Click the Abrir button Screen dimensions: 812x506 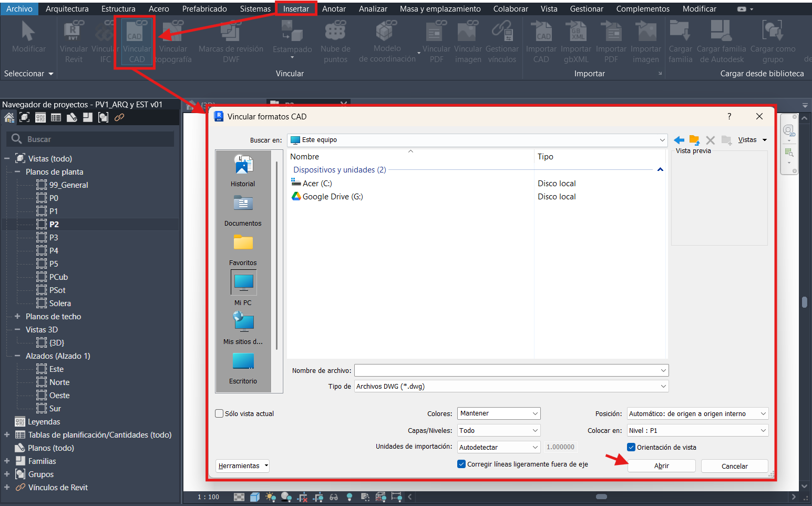pyautogui.click(x=661, y=466)
